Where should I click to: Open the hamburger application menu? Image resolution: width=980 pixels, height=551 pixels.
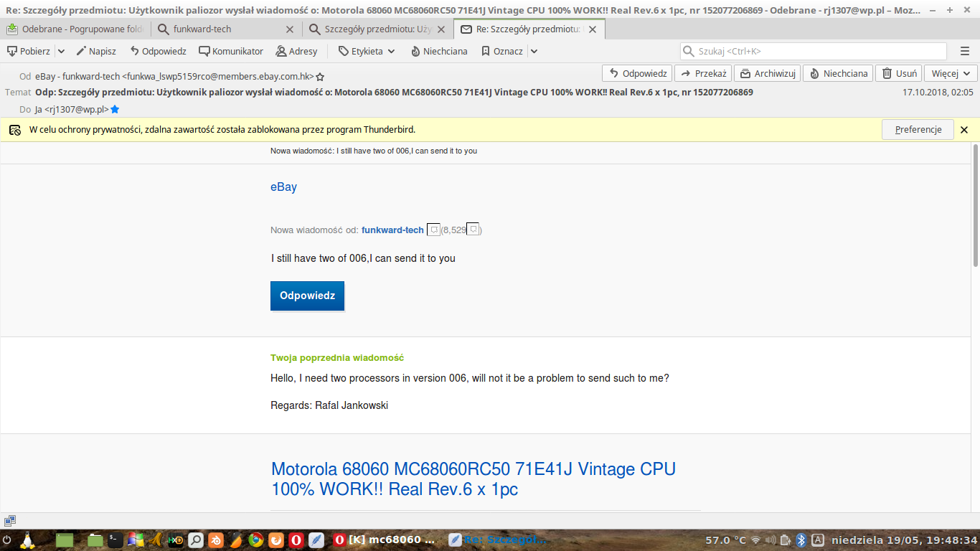pos(965,51)
